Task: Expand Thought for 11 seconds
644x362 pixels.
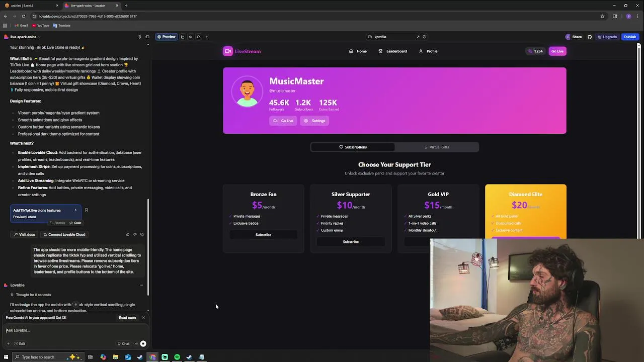Action: point(31,295)
